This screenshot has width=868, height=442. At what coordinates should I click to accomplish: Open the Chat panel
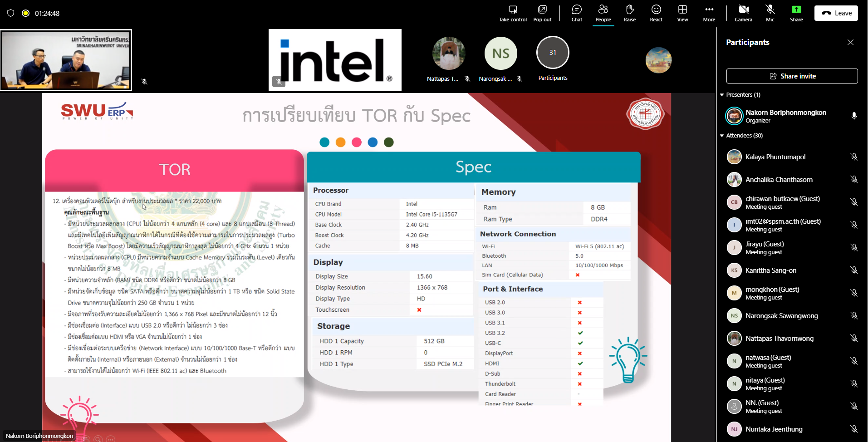(577, 10)
